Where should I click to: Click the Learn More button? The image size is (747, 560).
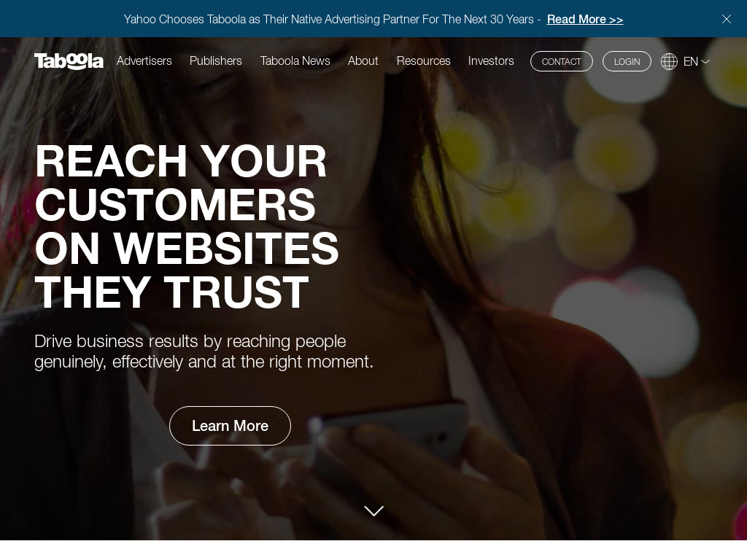click(230, 426)
